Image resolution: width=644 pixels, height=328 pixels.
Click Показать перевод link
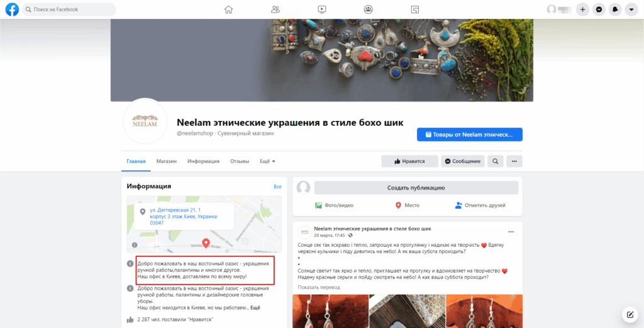point(319,287)
